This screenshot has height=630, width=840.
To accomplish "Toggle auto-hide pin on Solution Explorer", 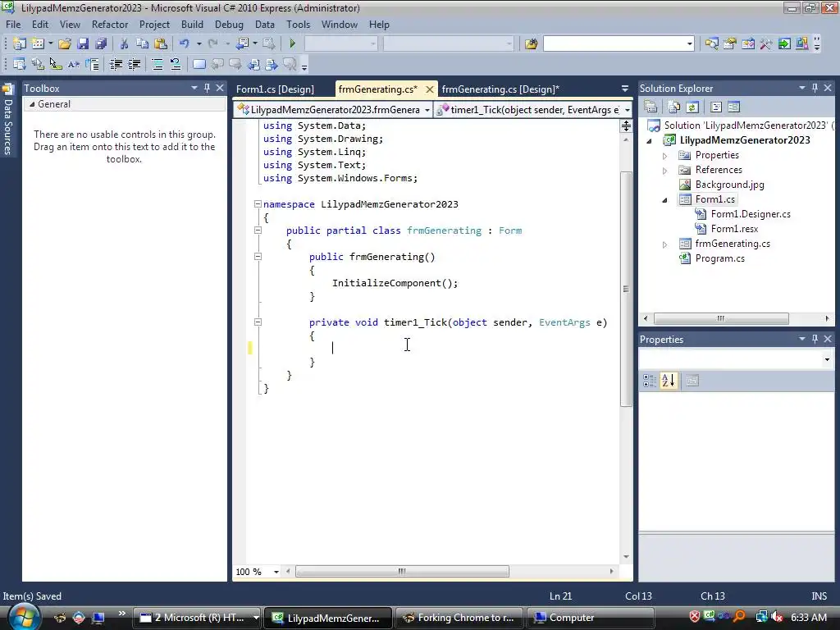I will pyautogui.click(x=815, y=88).
